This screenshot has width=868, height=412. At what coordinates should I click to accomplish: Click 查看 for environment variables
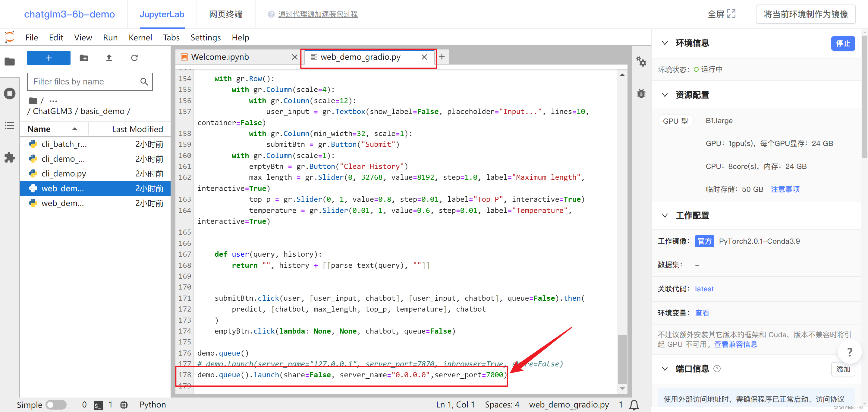pyautogui.click(x=702, y=313)
